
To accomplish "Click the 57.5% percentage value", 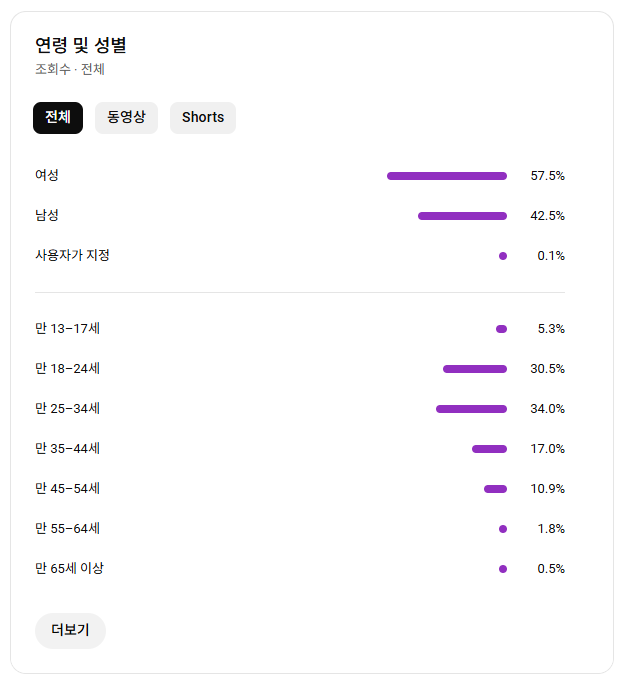I will point(547,176).
